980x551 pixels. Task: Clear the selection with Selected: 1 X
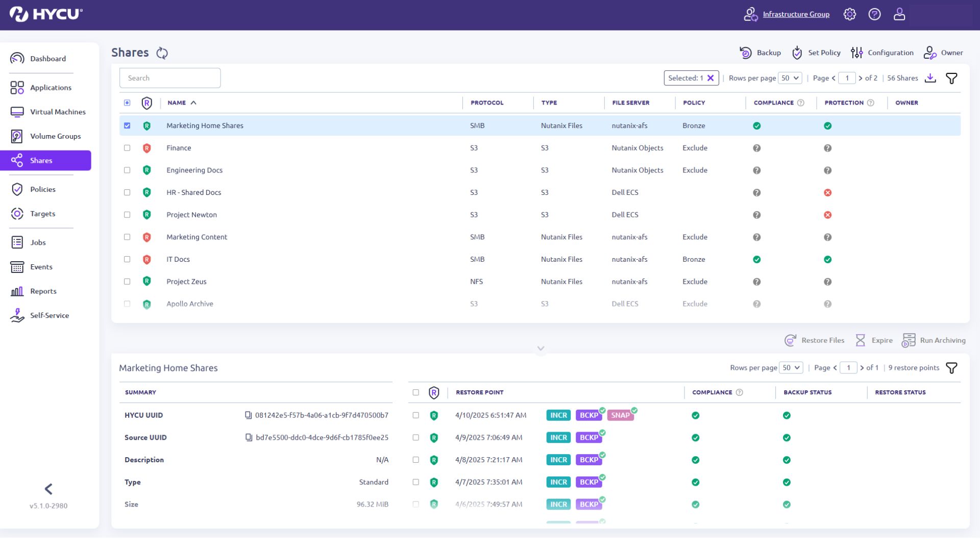(x=710, y=78)
